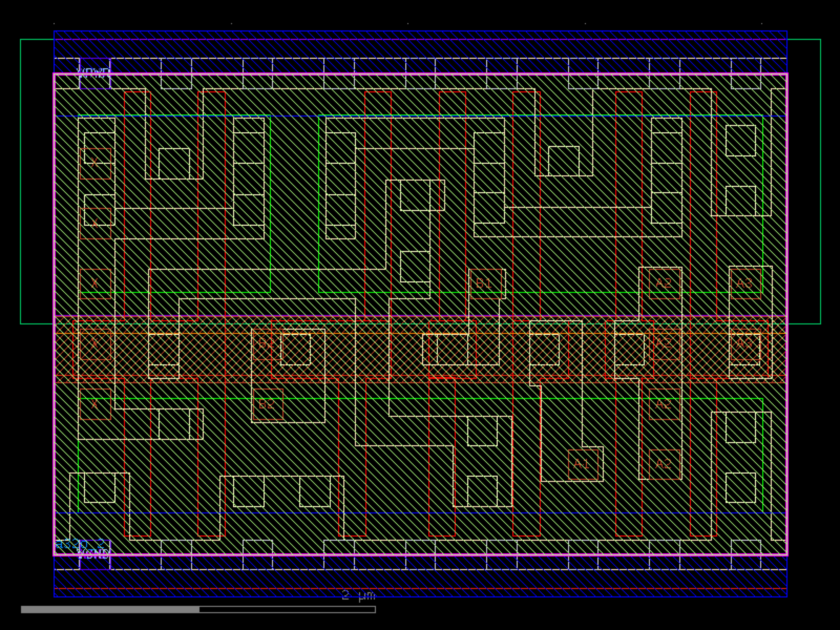This screenshot has width=840, height=630.
Task: Click the A1 pin label
Action: [583, 464]
